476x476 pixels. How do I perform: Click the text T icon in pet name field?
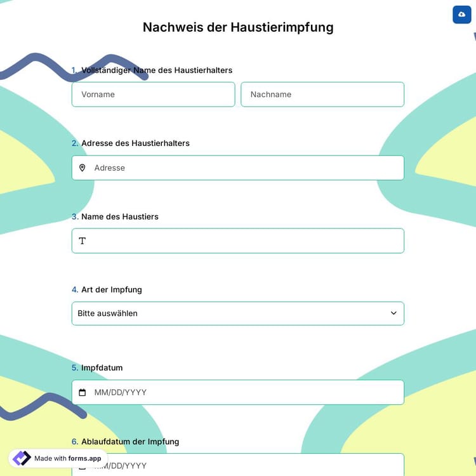82,241
